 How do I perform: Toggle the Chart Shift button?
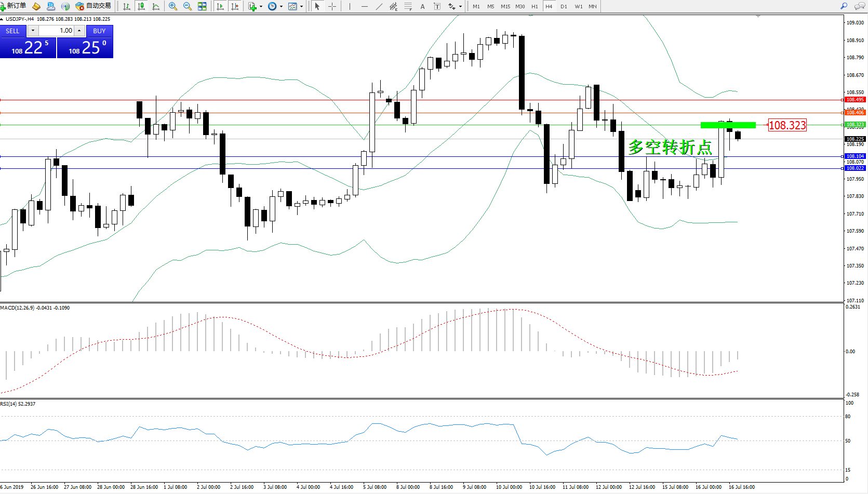click(235, 6)
